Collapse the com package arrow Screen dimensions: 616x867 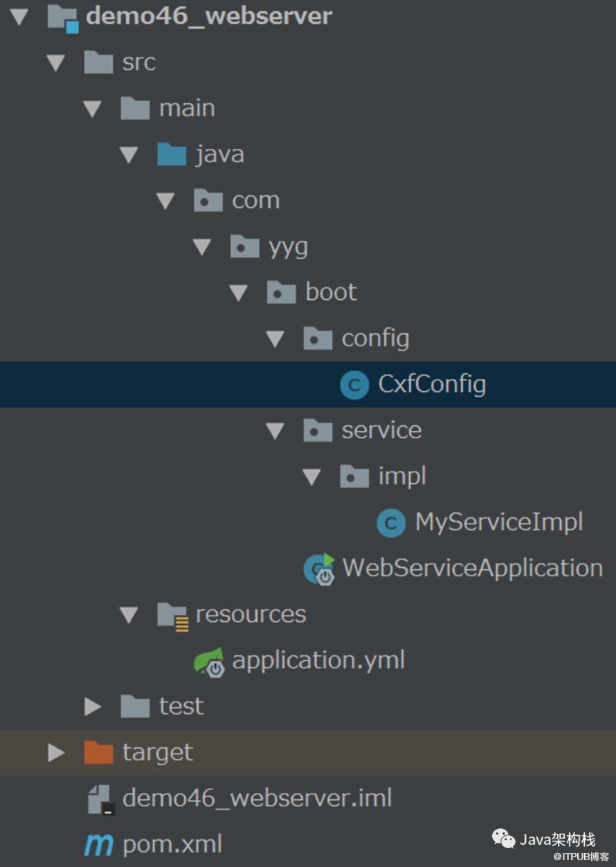point(165,201)
